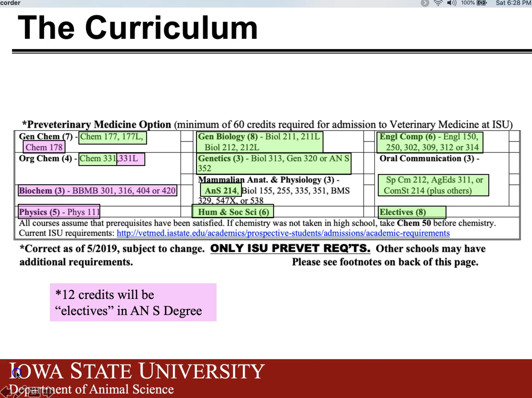This screenshot has width=532, height=398.
Task: Open the slideshow menu icon
Action: (x=34, y=392)
